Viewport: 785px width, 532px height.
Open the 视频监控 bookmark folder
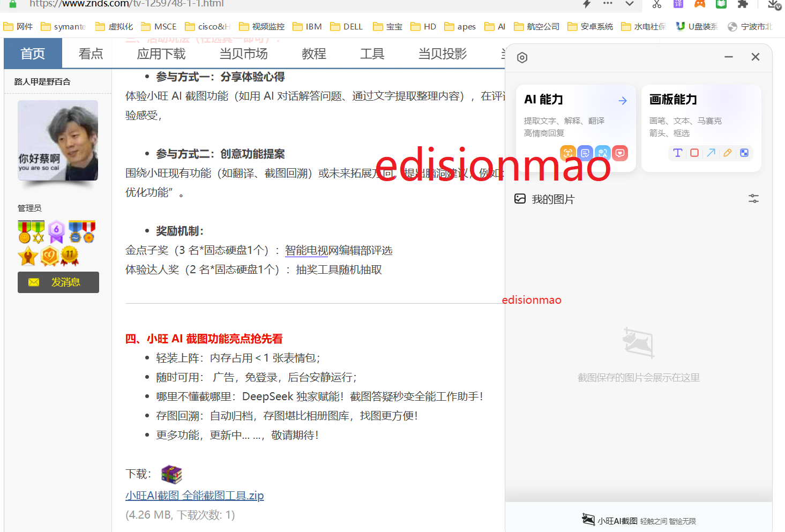pyautogui.click(x=262, y=26)
